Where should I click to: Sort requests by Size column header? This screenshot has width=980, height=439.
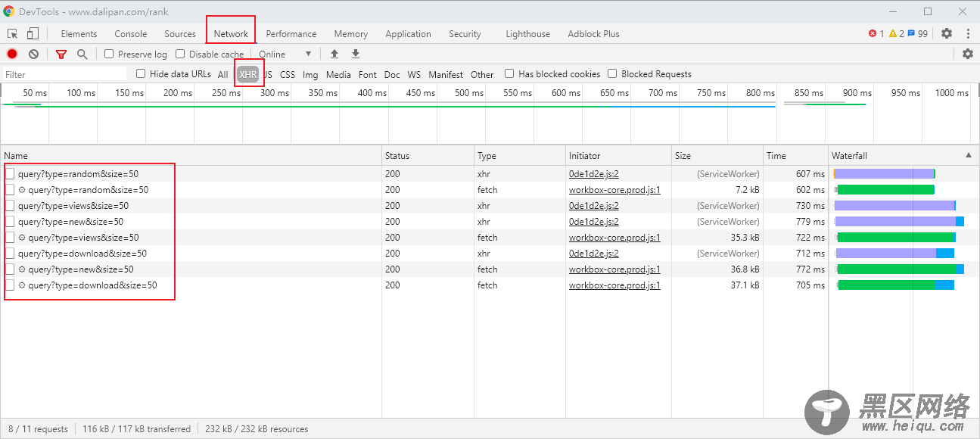(718, 155)
